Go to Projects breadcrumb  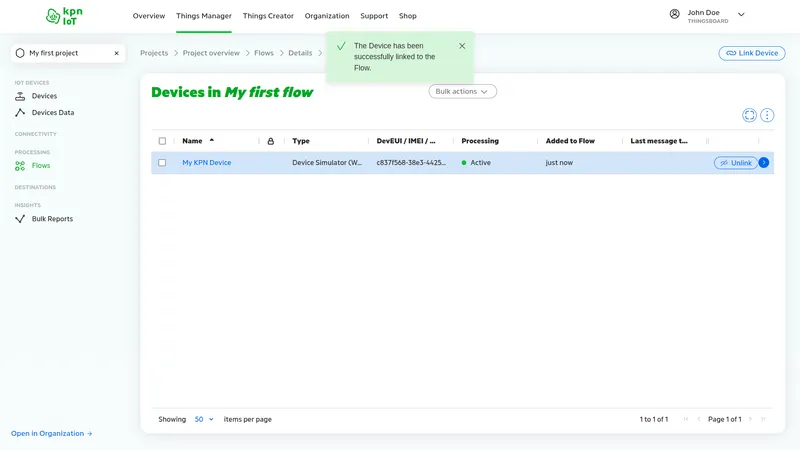point(154,53)
